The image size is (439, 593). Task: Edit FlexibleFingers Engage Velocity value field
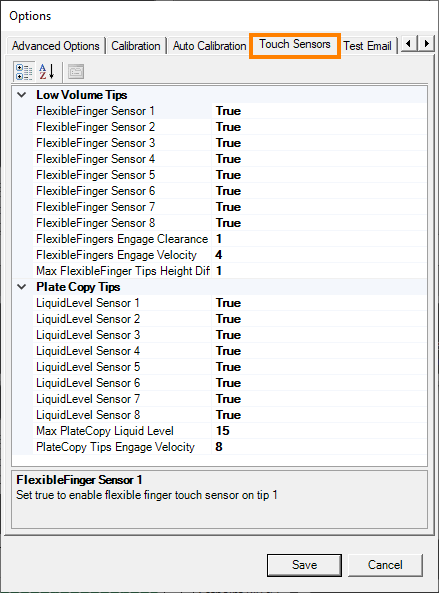[319, 255]
